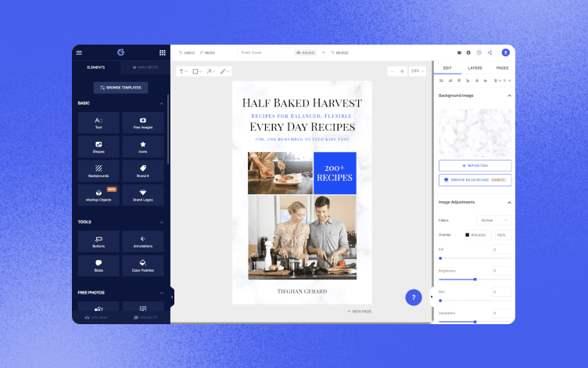Switch to the PAGES tab

502,68
